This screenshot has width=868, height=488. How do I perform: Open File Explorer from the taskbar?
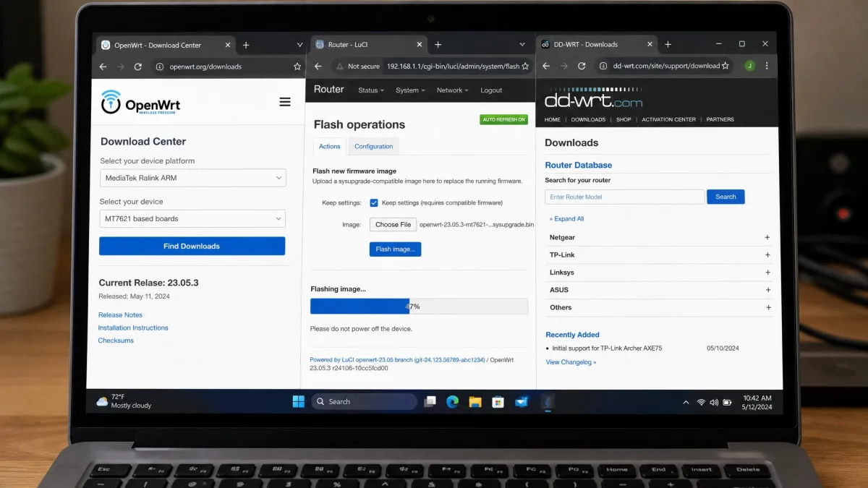click(475, 401)
